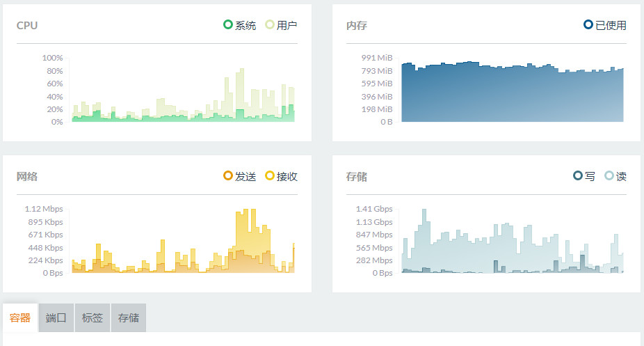Click the 224 Kbps network axis label

click(46, 260)
